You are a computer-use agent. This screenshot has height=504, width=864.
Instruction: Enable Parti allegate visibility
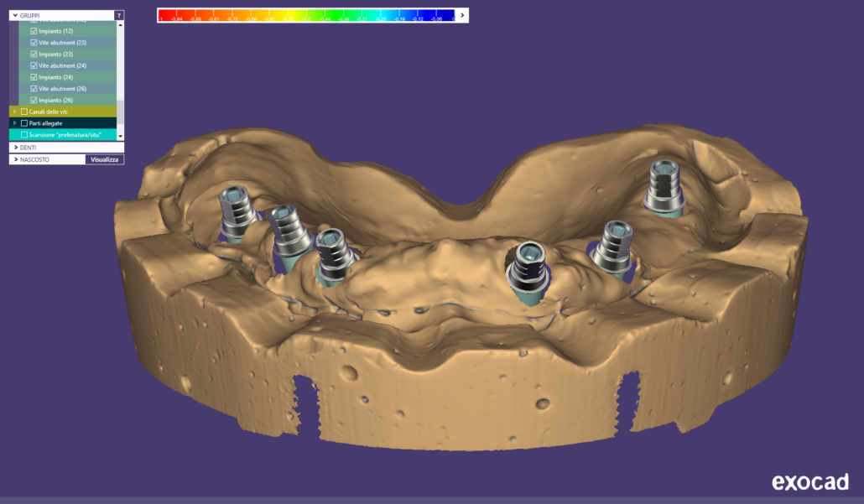[25, 122]
